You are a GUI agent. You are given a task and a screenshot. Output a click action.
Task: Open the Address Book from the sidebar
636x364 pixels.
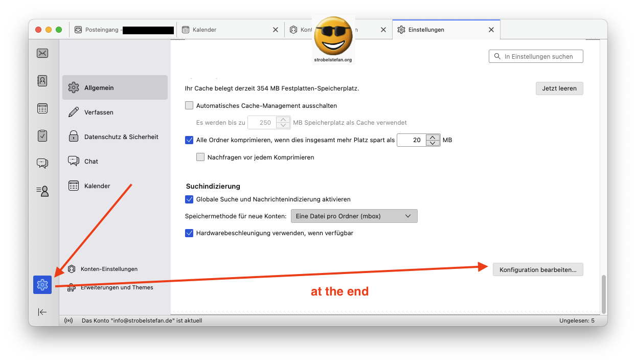click(42, 80)
